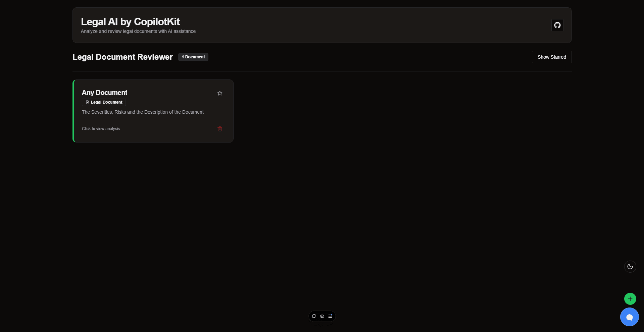The image size is (644, 332).
Task: Click the 'Click to view analysis' text
Action: pyautogui.click(x=101, y=129)
